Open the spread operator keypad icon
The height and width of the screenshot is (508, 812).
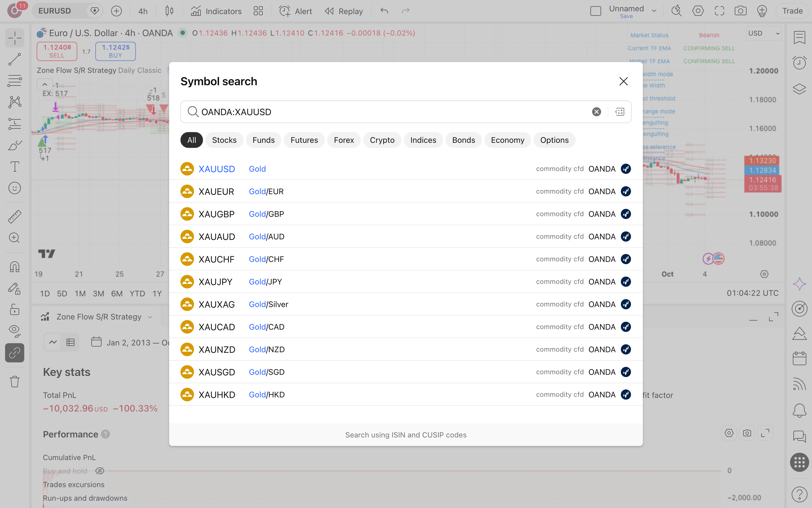tap(620, 112)
